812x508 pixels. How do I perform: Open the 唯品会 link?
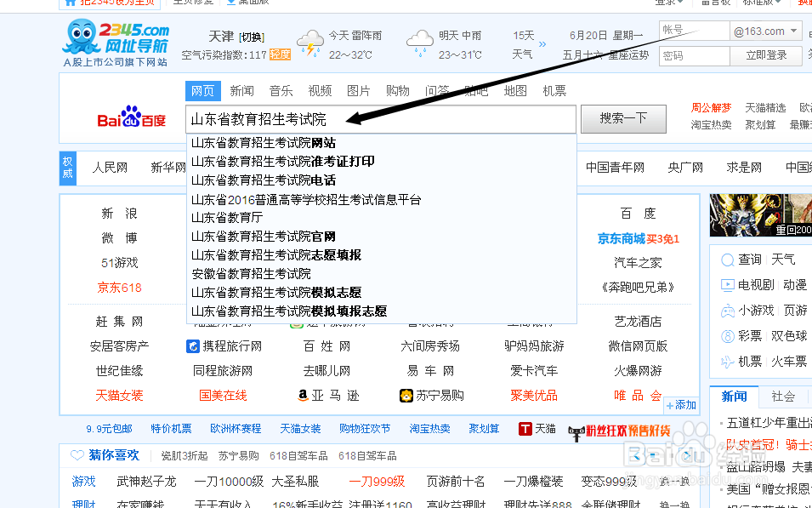click(x=638, y=396)
